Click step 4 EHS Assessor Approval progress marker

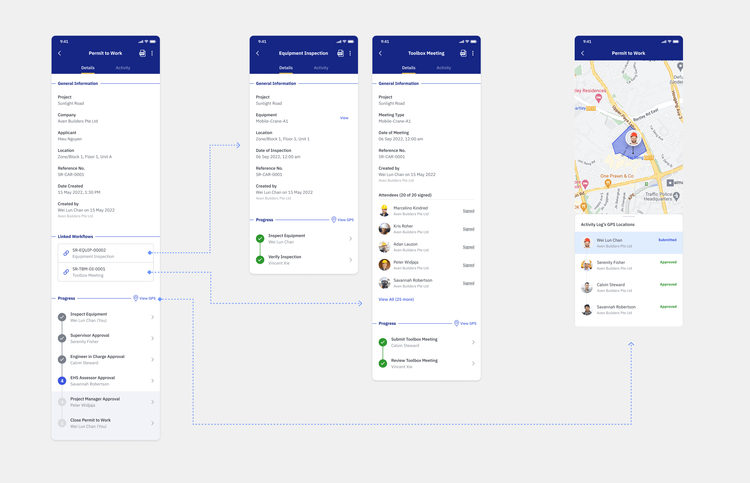(62, 381)
